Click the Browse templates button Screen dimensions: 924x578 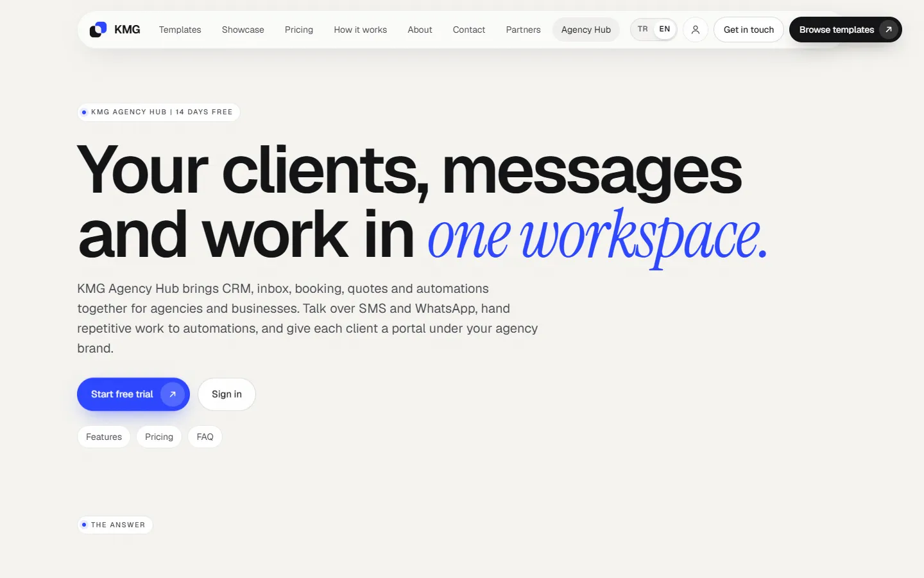pos(846,30)
